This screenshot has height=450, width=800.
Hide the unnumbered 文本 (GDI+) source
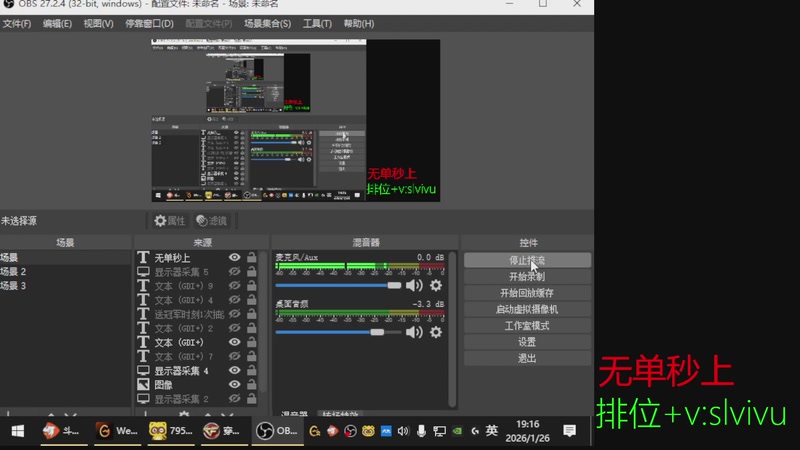(x=234, y=342)
